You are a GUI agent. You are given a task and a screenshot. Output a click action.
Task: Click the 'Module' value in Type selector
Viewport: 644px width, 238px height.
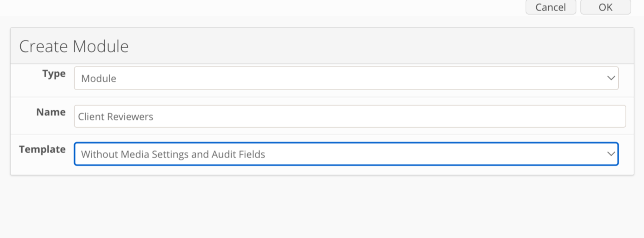point(99,79)
